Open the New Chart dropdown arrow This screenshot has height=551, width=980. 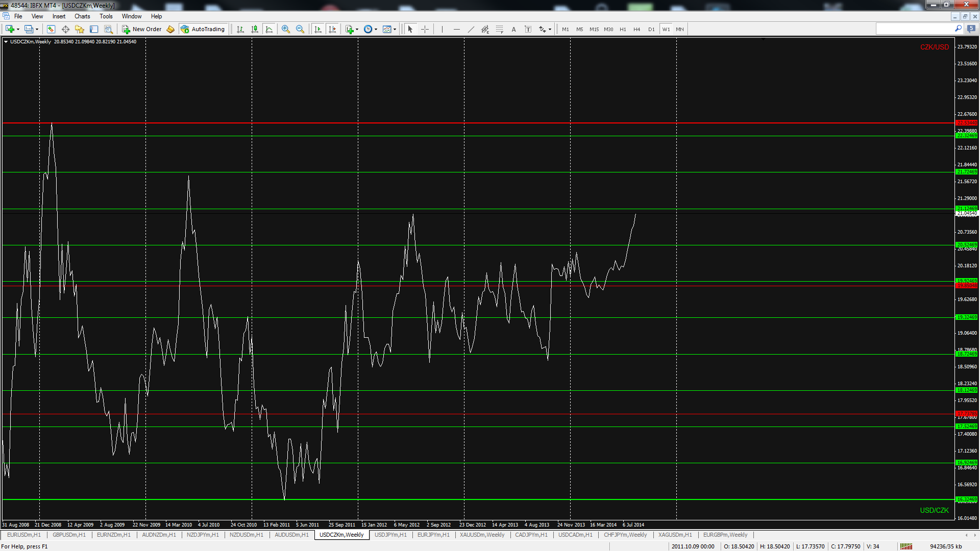[18, 29]
